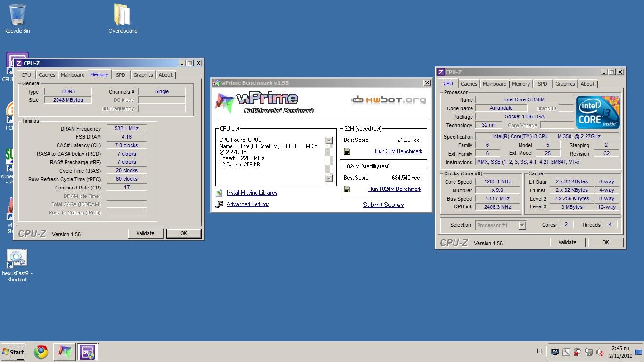Launch Chrome from the taskbar
644x362 pixels.
tap(41, 352)
